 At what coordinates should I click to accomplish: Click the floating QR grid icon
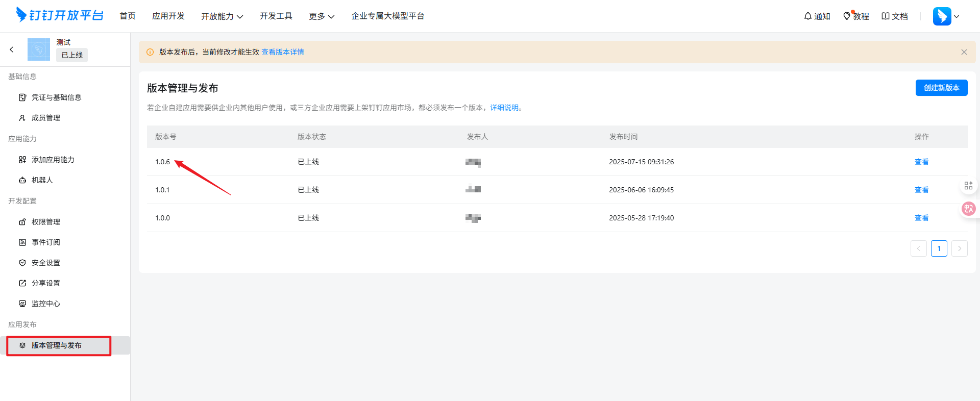click(968, 186)
